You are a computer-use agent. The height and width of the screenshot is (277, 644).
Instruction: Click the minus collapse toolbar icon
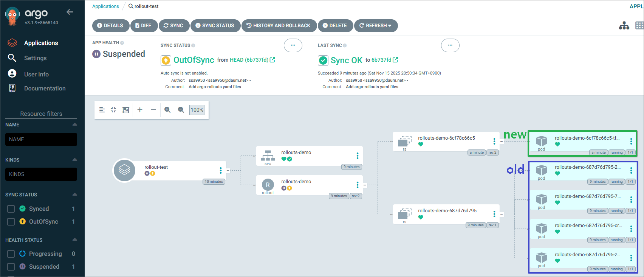point(153,110)
